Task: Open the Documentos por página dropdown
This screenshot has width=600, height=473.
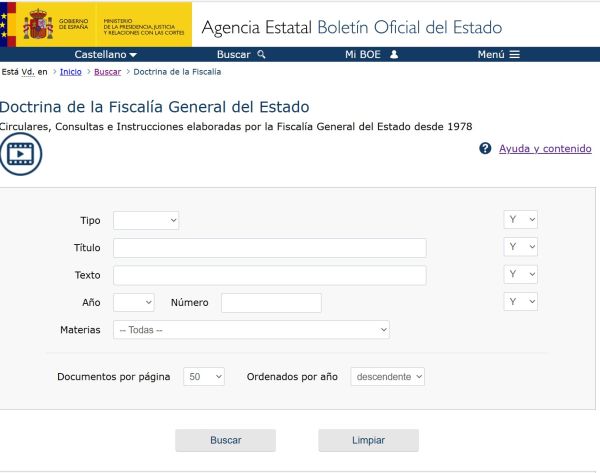Action: (204, 377)
